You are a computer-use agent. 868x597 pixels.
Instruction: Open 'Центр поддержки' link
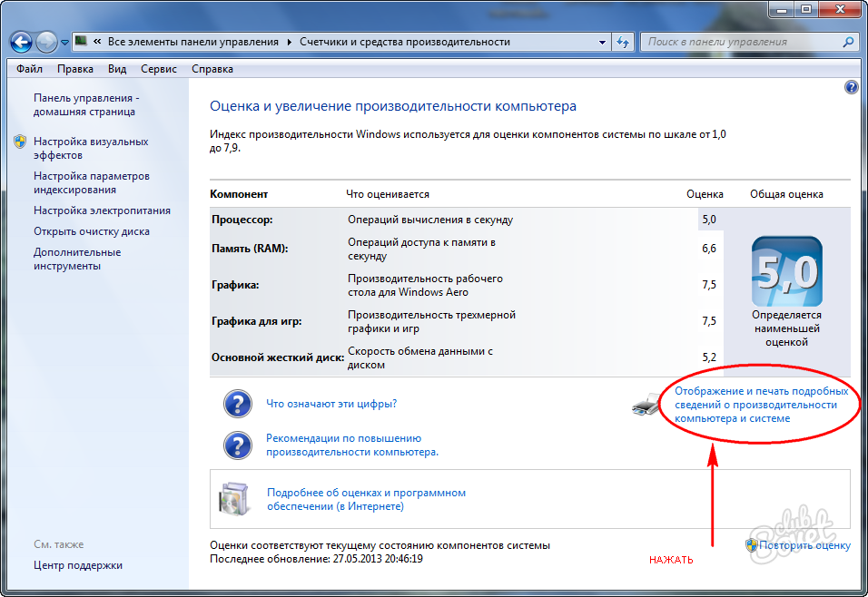[78, 565]
